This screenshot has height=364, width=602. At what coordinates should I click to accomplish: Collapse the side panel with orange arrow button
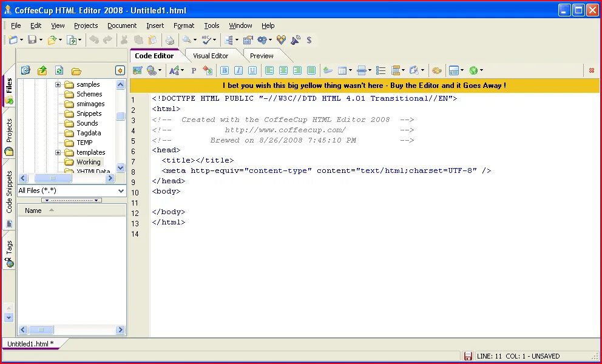click(120, 70)
